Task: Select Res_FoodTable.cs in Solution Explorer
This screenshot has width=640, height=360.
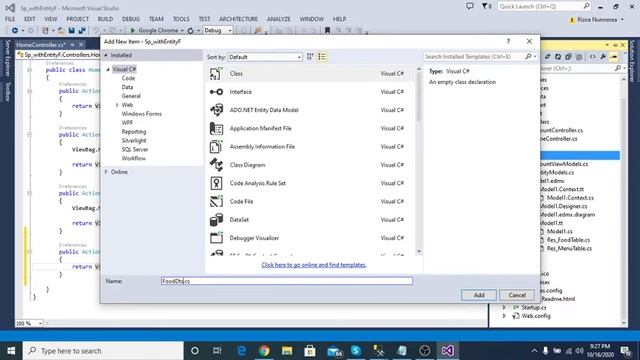Action: 568,240
